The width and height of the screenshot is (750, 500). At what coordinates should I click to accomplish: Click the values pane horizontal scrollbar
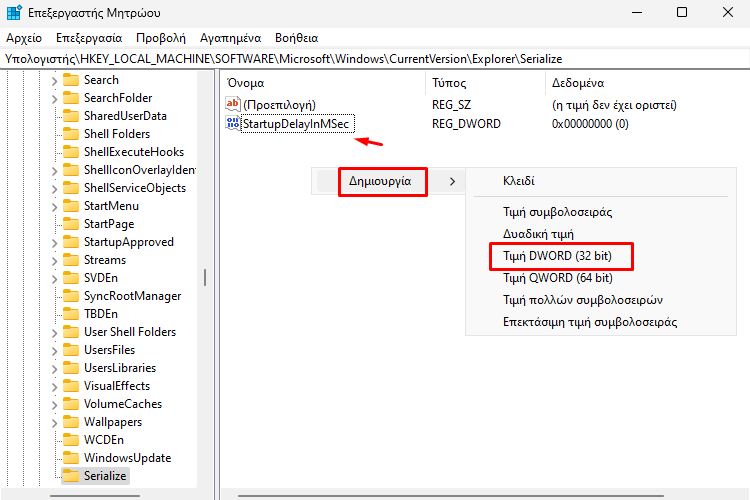pyautogui.click(x=451, y=496)
